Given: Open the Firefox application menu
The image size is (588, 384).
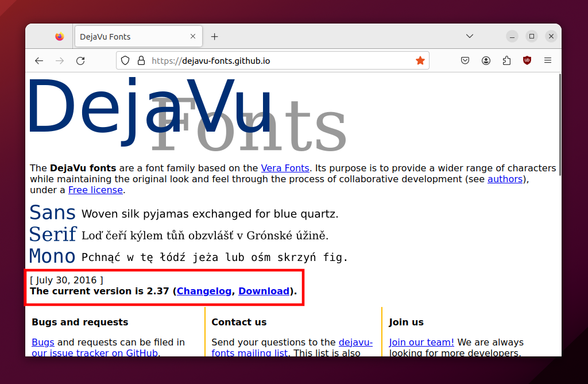Looking at the screenshot, I should coord(548,61).
